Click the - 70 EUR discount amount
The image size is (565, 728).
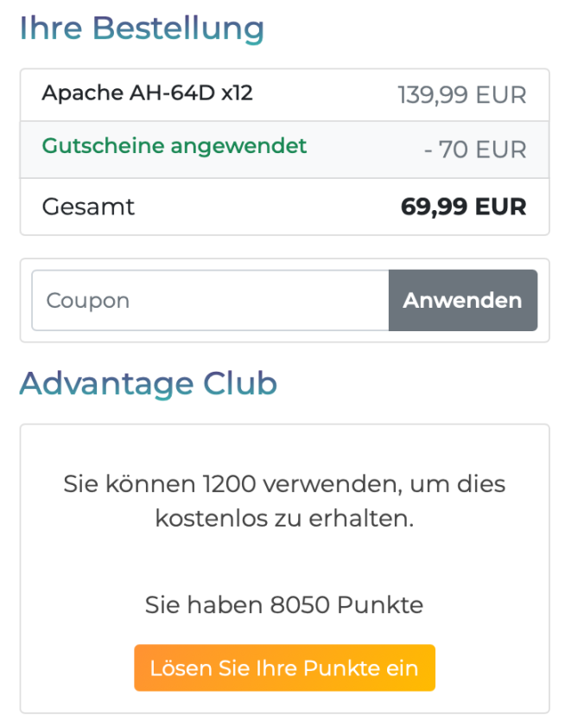(x=475, y=150)
